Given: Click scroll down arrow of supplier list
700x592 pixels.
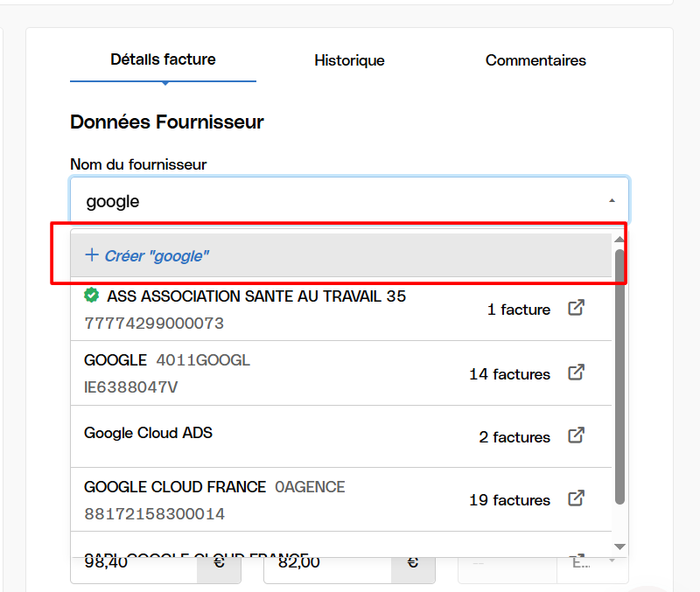Looking at the screenshot, I should pos(619,547).
